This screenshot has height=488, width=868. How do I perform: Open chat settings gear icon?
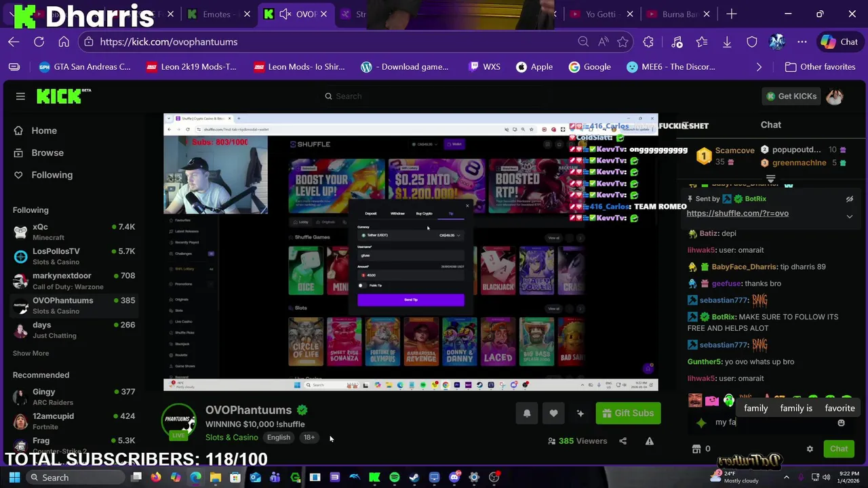pos(810,449)
